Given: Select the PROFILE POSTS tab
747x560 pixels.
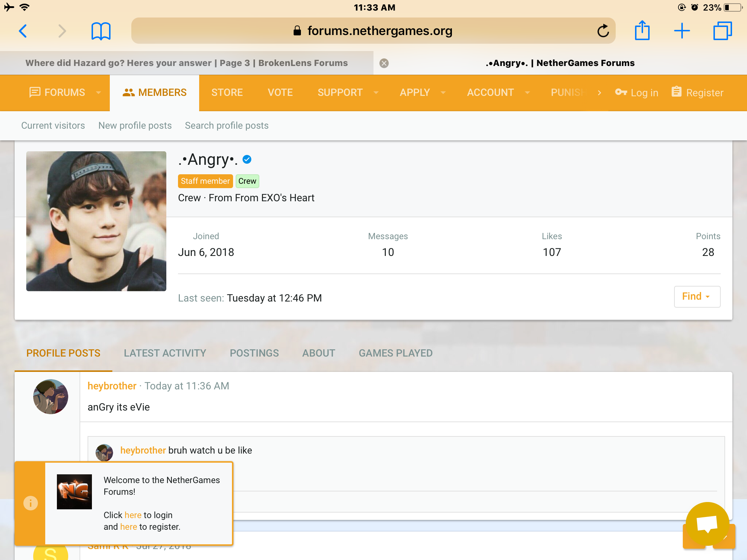Looking at the screenshot, I should click(x=63, y=353).
